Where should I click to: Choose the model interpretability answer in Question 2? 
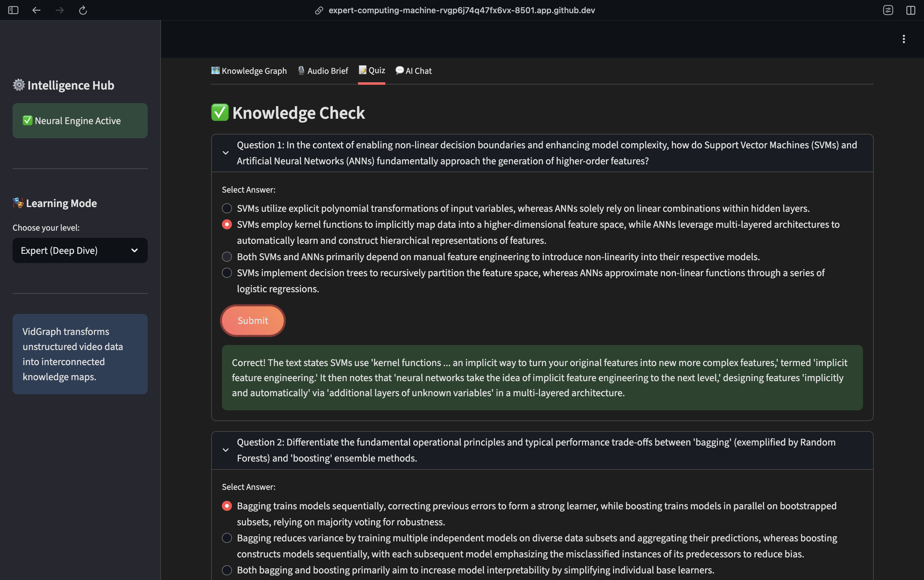coord(227,570)
